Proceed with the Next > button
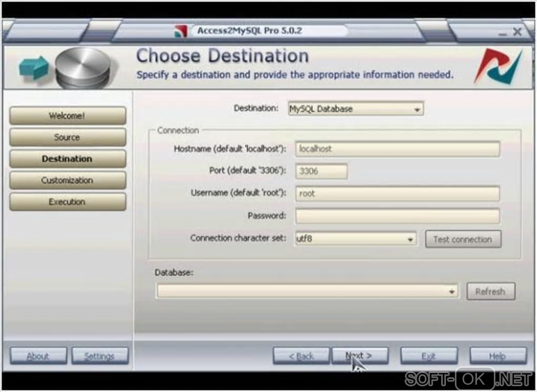537x392 pixels. coord(360,356)
